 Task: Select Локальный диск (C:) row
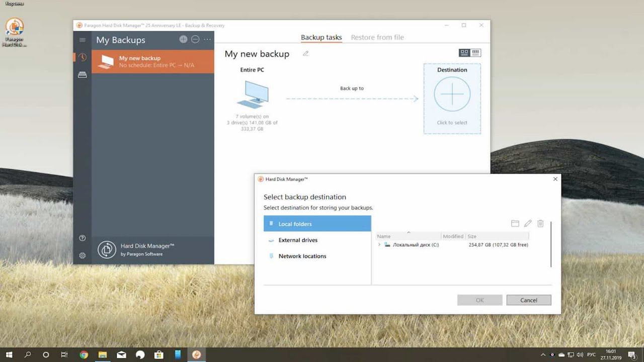point(452,245)
